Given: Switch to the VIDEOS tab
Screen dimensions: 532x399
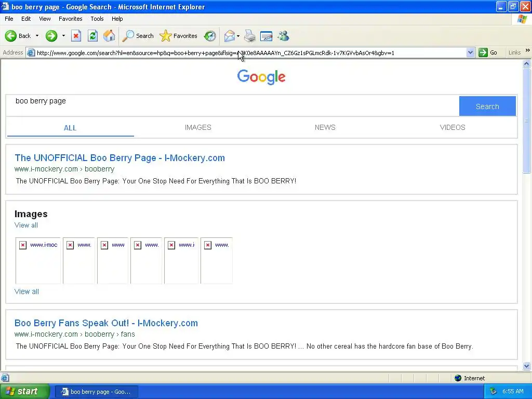Looking at the screenshot, I should coord(453,128).
